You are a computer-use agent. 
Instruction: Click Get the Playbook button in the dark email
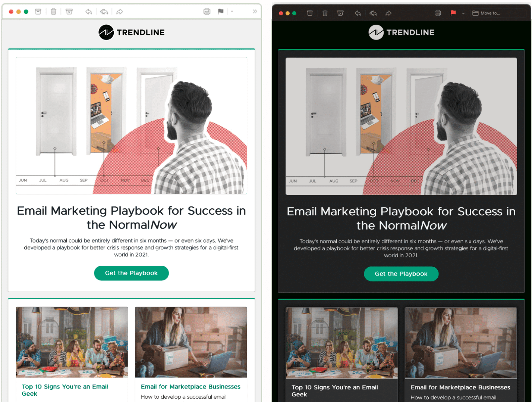401,274
